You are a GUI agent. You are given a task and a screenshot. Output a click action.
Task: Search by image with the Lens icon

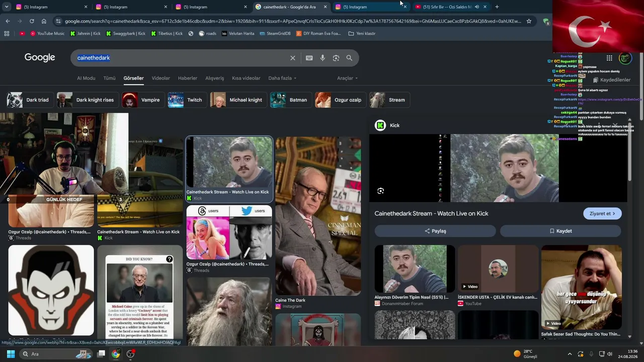[336, 58]
